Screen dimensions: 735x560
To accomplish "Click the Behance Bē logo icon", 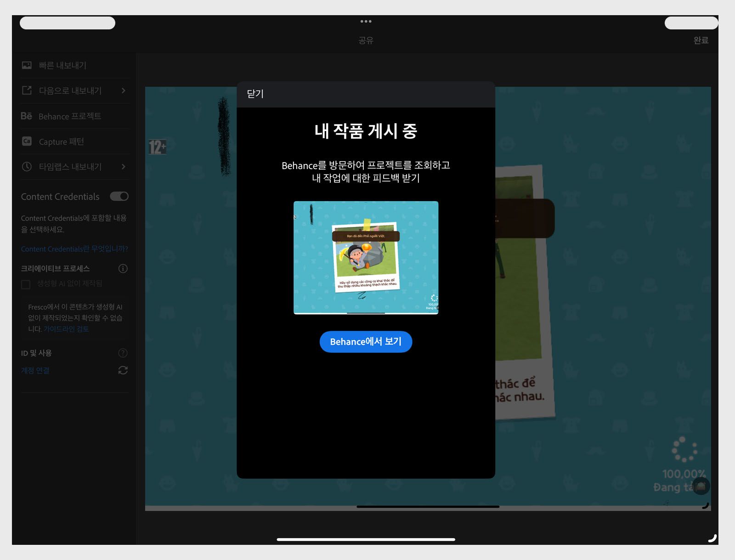I will point(26,116).
